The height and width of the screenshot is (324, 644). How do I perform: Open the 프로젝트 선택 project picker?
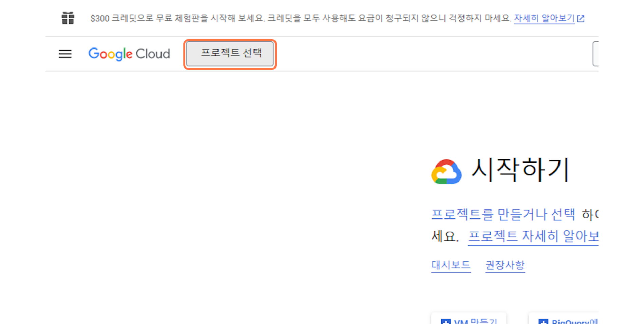[230, 54]
